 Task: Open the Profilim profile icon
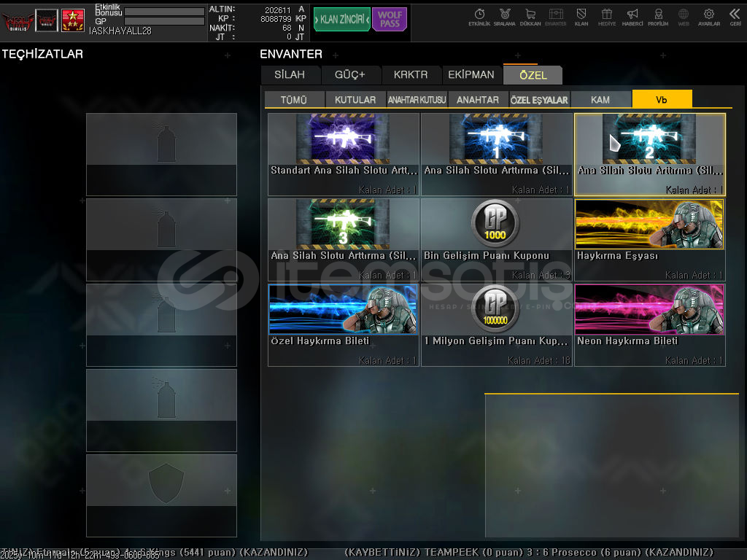point(658,17)
